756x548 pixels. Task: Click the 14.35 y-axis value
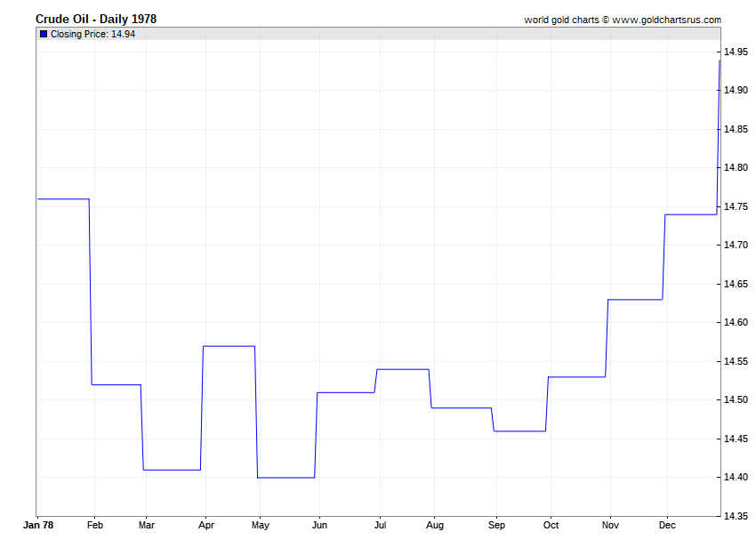pyautogui.click(x=736, y=516)
